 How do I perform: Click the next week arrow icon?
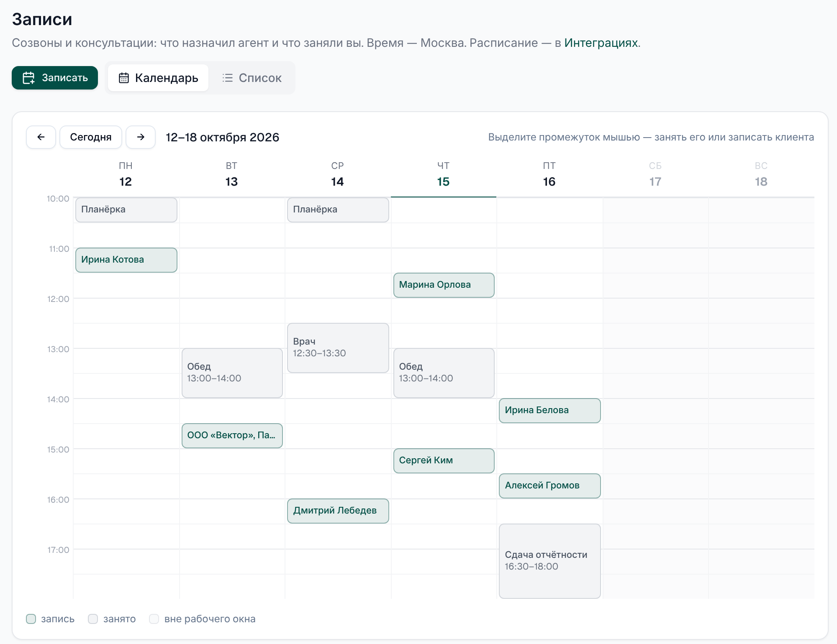[141, 137]
